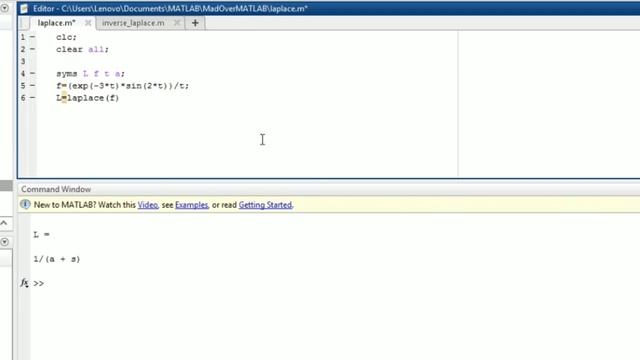Viewport: 640px width, 360px height.
Task: Click code line 'clear all;'
Action: coord(82,49)
